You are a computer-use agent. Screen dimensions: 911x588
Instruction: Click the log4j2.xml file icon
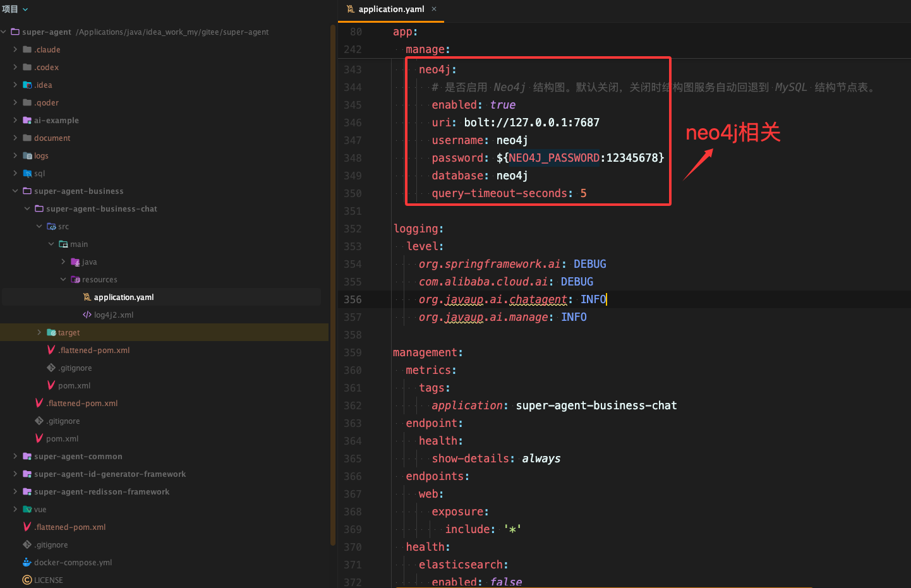(x=87, y=315)
